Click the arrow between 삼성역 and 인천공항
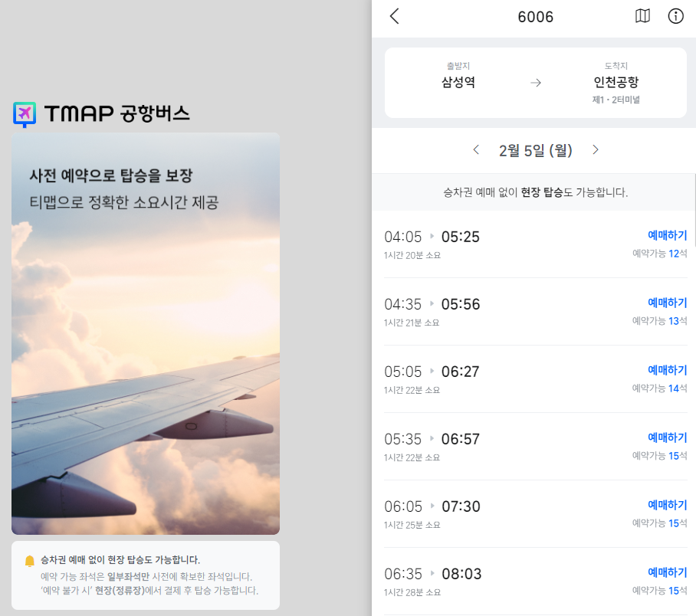Image resolution: width=696 pixels, height=616 pixels. click(x=536, y=83)
